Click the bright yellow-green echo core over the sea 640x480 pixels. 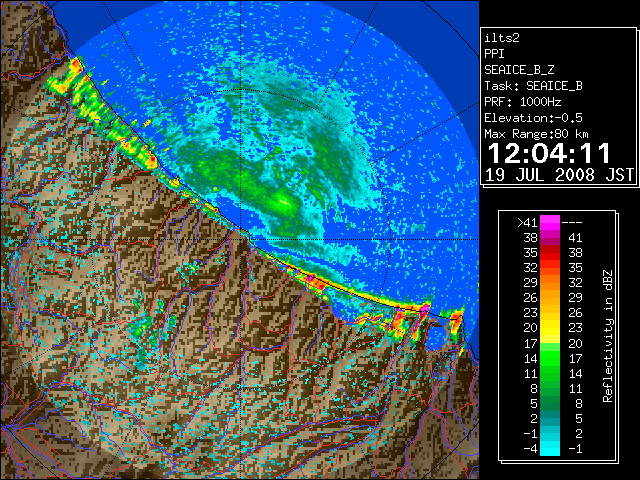coord(283,201)
